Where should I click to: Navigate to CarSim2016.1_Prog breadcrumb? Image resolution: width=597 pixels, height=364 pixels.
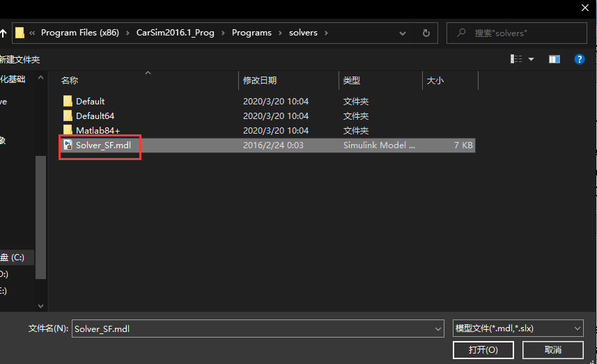(x=175, y=33)
